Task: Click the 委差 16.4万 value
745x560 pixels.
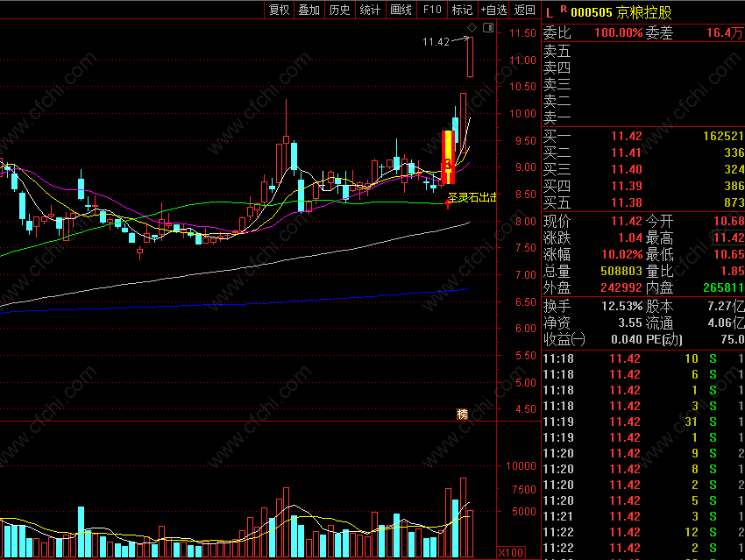Action: (x=725, y=32)
